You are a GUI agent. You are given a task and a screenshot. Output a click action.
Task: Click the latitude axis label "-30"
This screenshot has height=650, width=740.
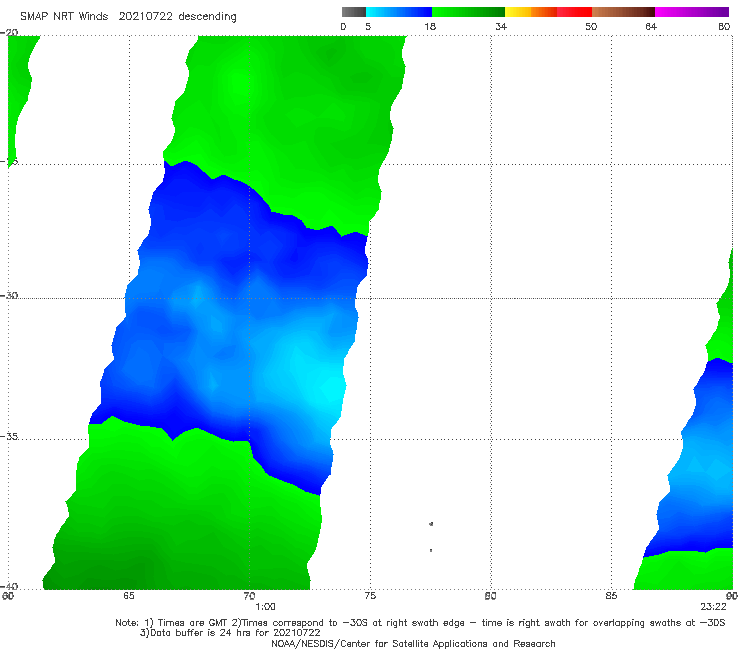point(9,295)
